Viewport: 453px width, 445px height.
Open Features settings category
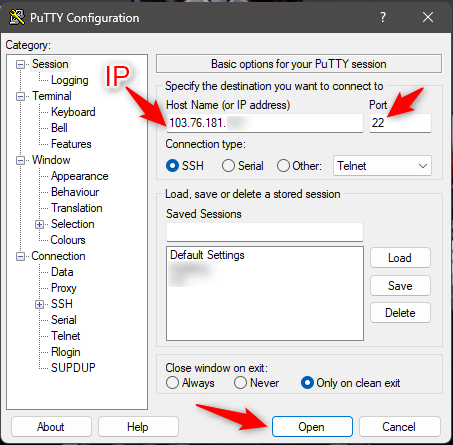pyautogui.click(x=71, y=144)
